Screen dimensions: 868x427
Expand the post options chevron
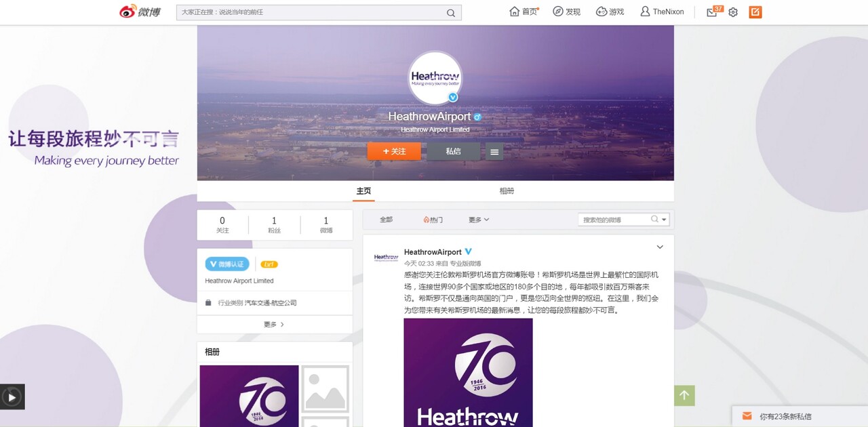point(660,247)
